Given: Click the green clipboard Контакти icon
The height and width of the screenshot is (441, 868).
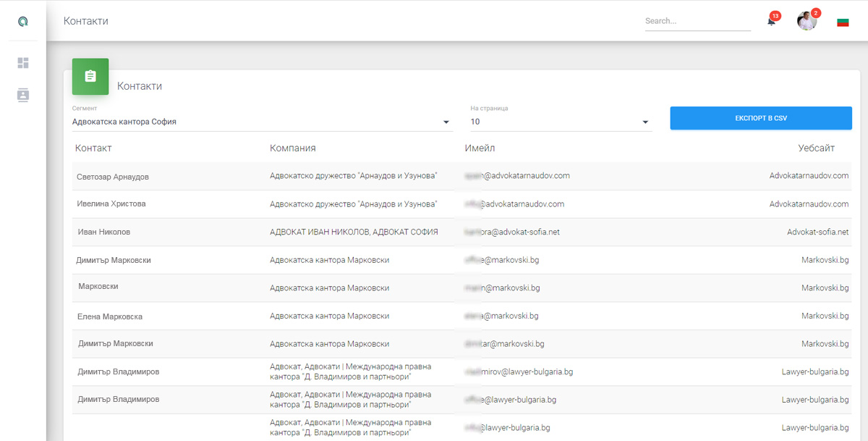Looking at the screenshot, I should coord(90,76).
